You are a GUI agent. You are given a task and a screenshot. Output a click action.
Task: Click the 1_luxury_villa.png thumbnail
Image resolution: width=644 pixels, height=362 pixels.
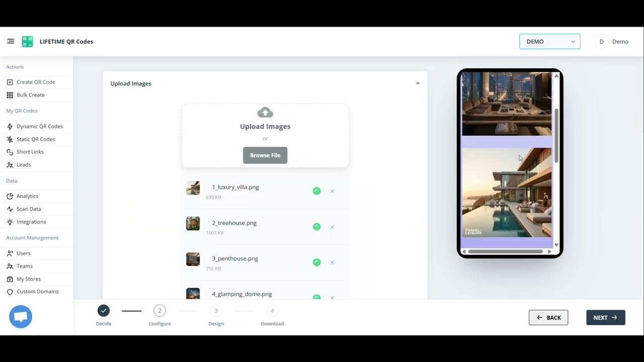tap(193, 188)
